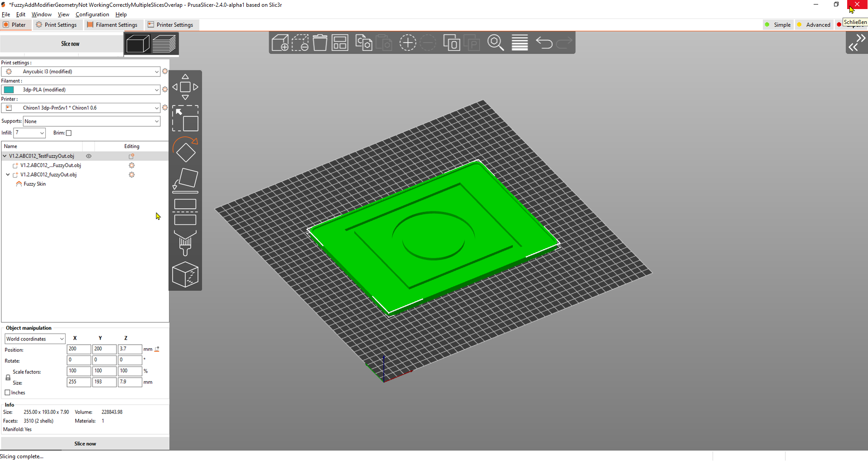Switch to the Print Settings tab
868x461 pixels.
coord(57,25)
